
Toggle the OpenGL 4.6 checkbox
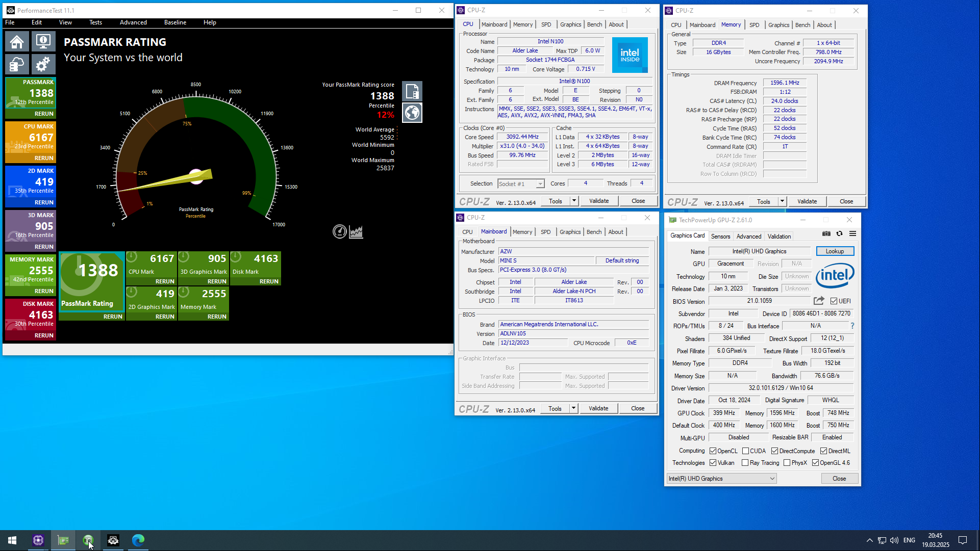[x=816, y=463]
